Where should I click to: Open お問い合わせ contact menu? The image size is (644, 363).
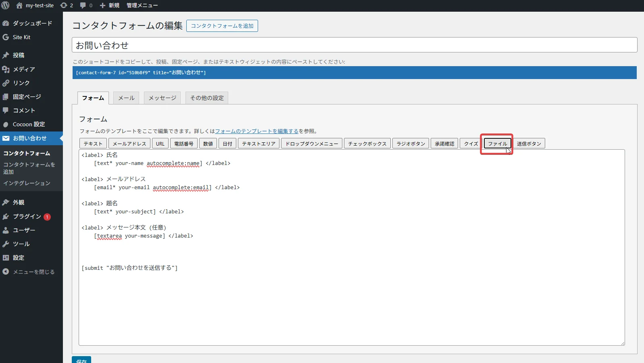[x=31, y=138]
